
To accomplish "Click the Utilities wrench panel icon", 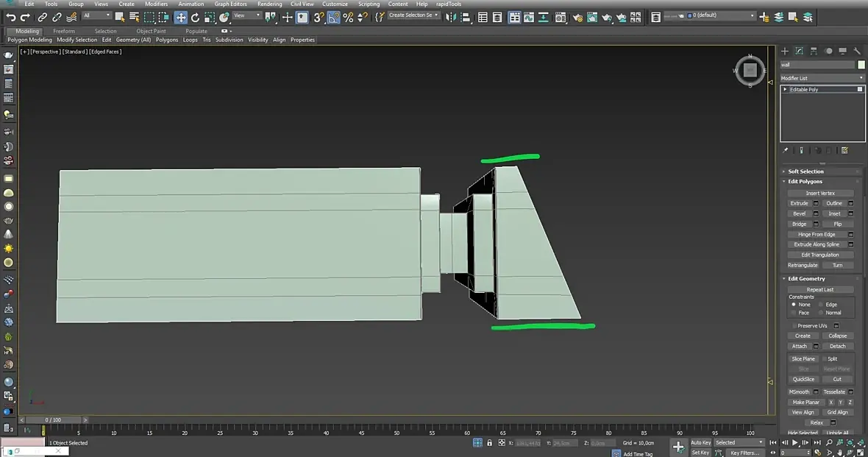I will coord(858,51).
